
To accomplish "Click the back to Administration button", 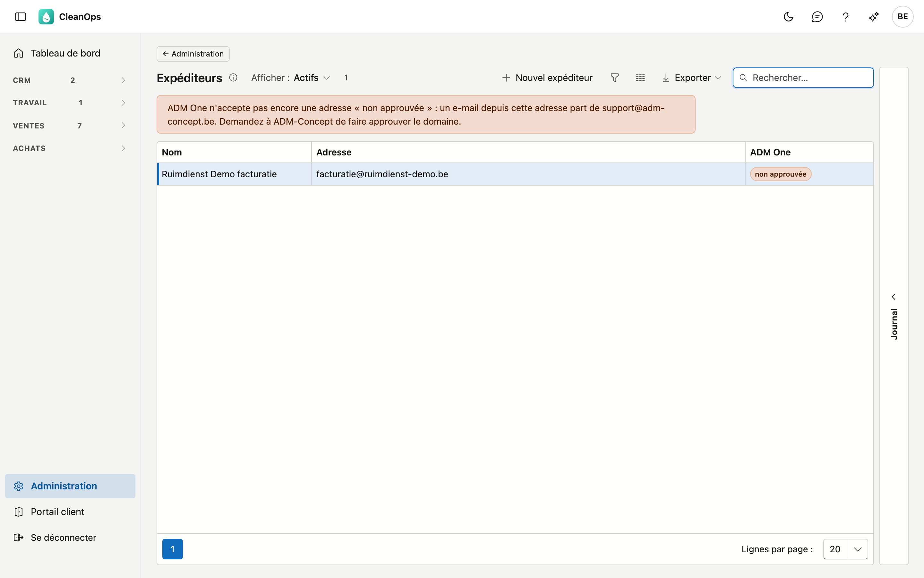I will [x=193, y=54].
